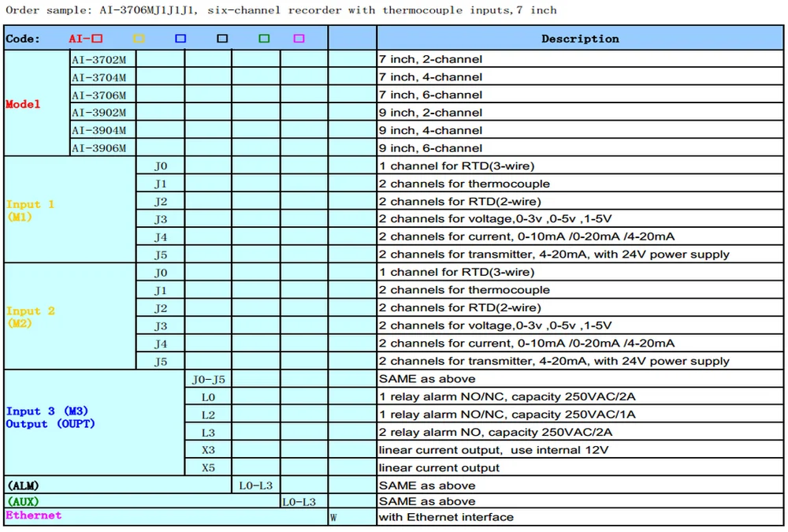Click description '7 inch, 4-channel'

pyautogui.click(x=431, y=77)
